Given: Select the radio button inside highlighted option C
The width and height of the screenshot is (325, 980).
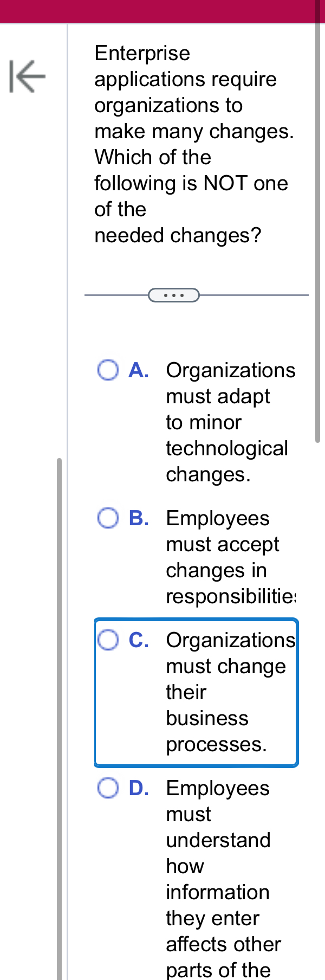Looking at the screenshot, I should (x=108, y=640).
